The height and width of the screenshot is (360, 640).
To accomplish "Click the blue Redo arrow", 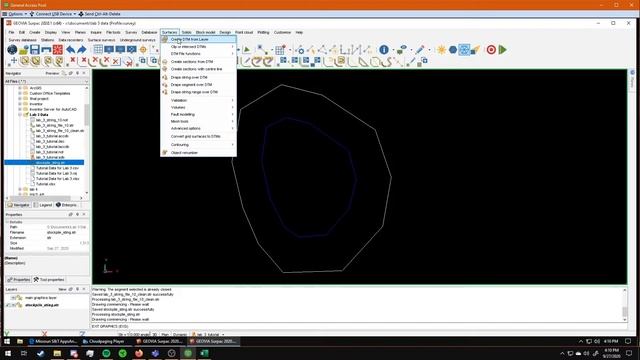I will 82,50.
